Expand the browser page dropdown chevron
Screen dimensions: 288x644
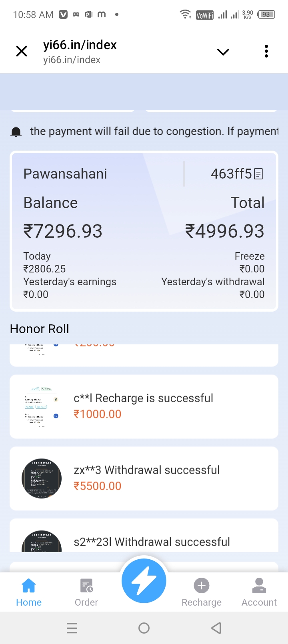point(223,52)
